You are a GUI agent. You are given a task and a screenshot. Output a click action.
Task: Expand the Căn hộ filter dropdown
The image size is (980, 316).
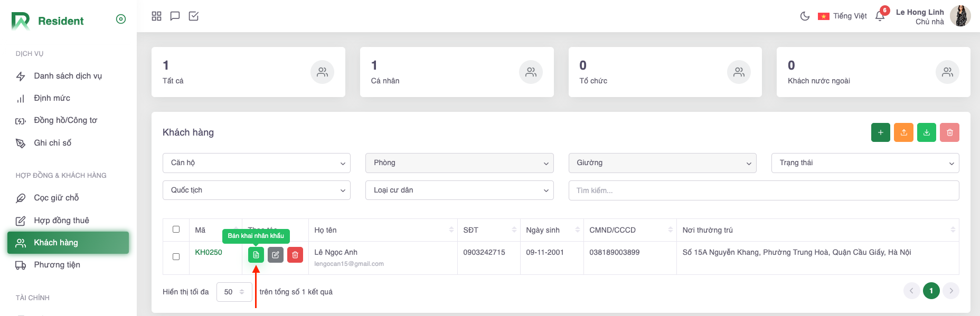coord(257,163)
